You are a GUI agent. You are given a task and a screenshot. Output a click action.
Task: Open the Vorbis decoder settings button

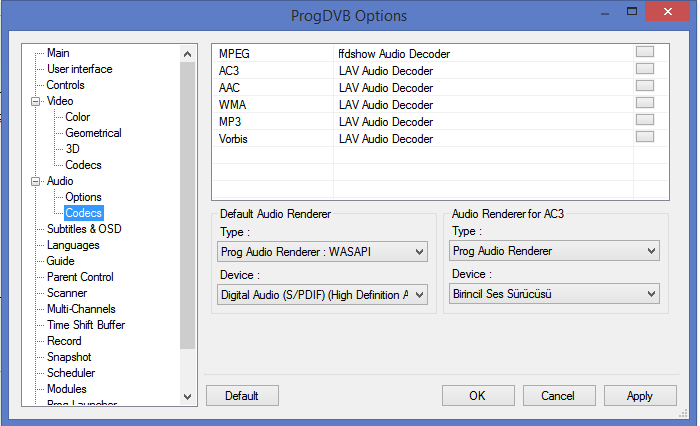click(644, 137)
